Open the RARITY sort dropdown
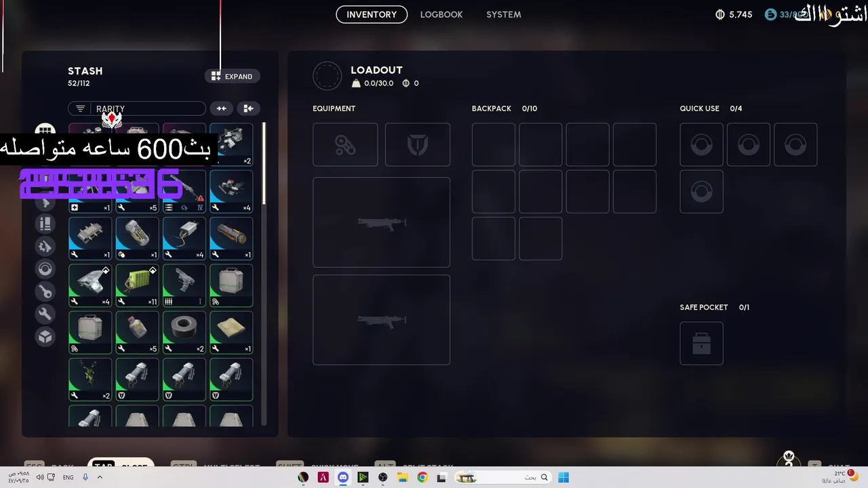 click(136, 108)
